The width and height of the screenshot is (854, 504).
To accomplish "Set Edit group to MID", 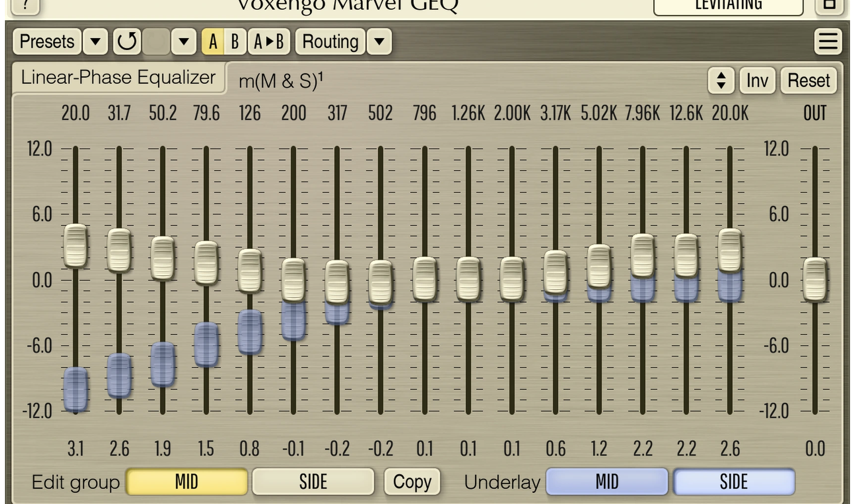I will [187, 482].
